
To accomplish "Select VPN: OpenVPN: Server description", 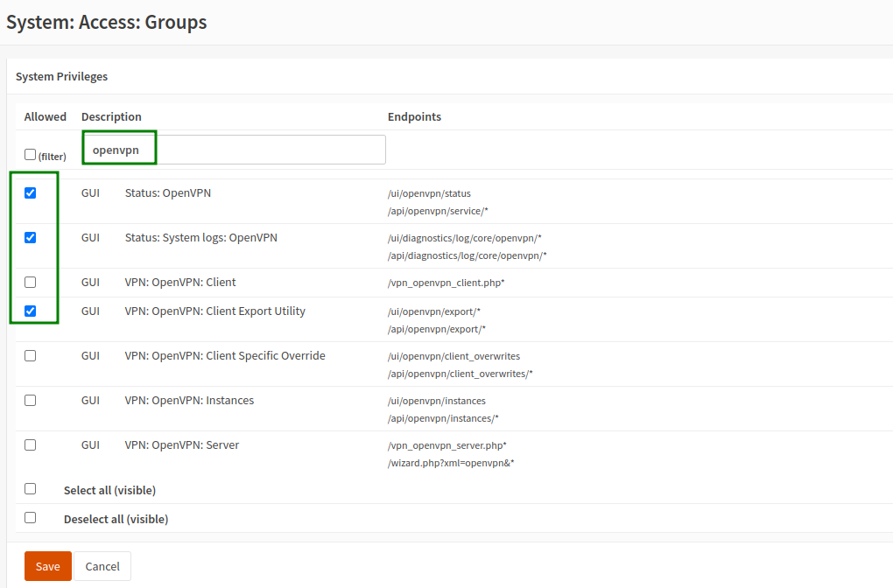I will (x=182, y=444).
